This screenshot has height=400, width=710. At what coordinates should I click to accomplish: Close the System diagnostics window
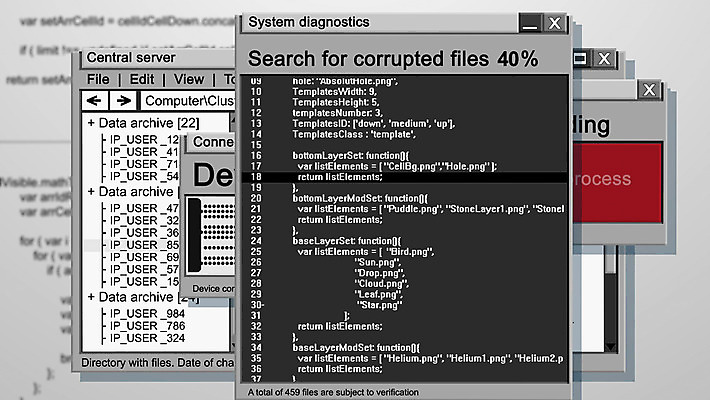click(x=555, y=22)
